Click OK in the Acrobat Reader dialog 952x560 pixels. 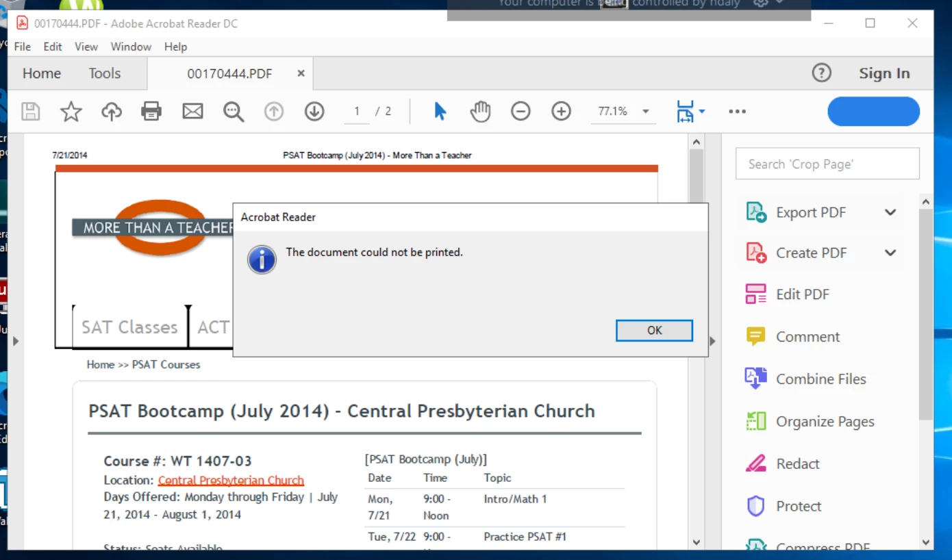(x=654, y=330)
